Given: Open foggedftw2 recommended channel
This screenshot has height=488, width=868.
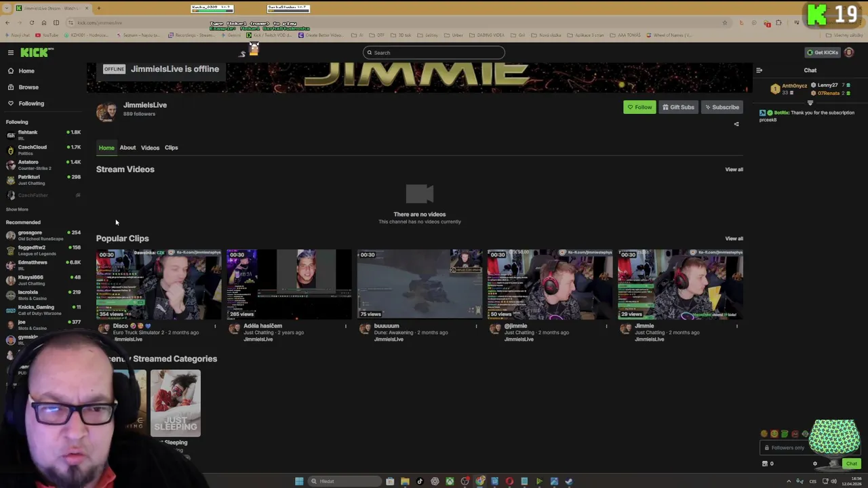Looking at the screenshot, I should click(43, 250).
